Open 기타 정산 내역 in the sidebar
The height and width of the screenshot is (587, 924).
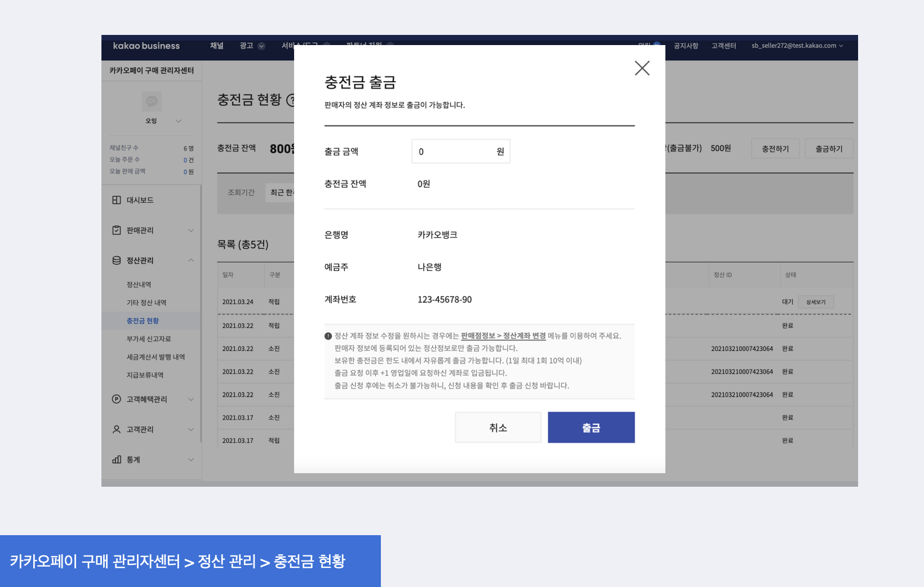click(146, 303)
